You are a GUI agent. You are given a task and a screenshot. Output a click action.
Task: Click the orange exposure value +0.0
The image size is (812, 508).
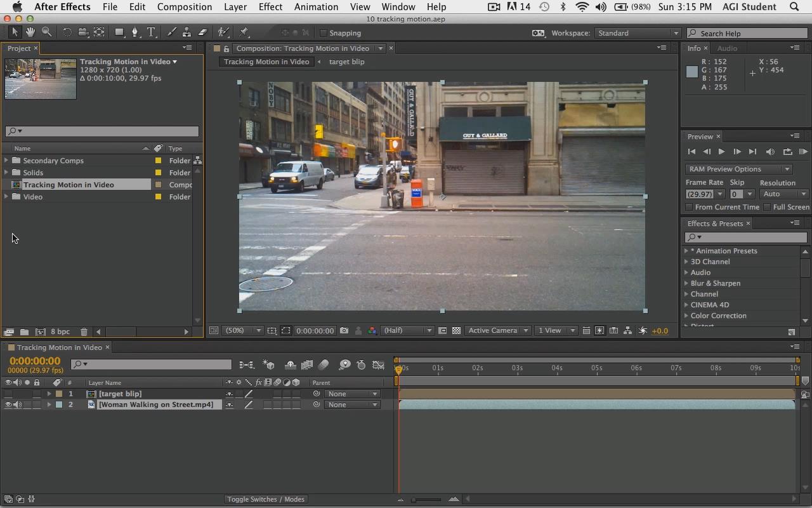click(x=660, y=331)
